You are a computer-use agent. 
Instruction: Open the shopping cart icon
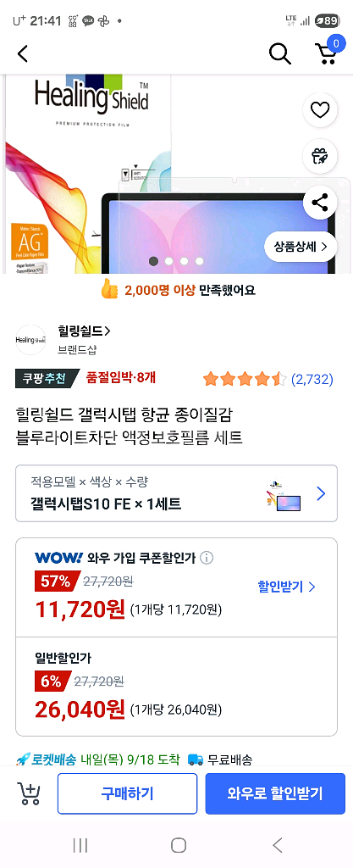coord(327,52)
